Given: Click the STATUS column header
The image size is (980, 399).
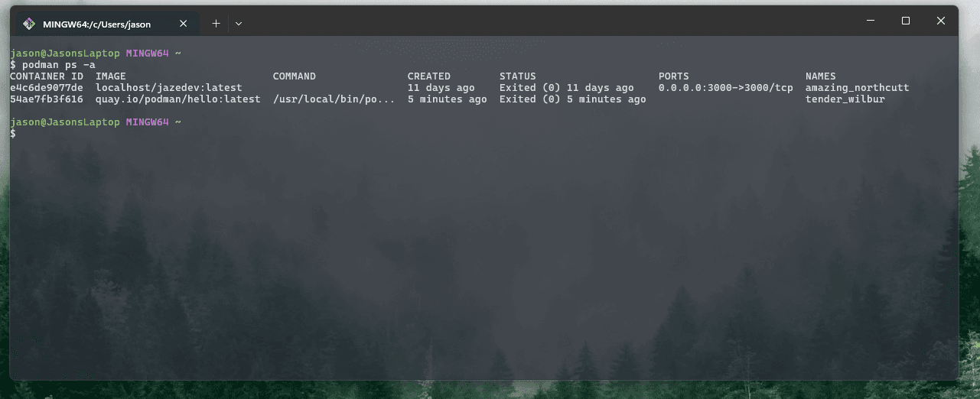Looking at the screenshot, I should pos(518,76).
